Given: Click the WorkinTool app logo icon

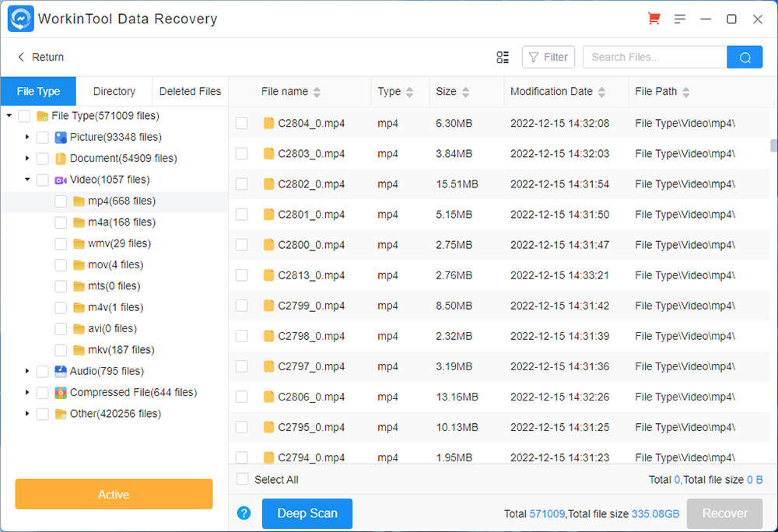Looking at the screenshot, I should [21, 19].
